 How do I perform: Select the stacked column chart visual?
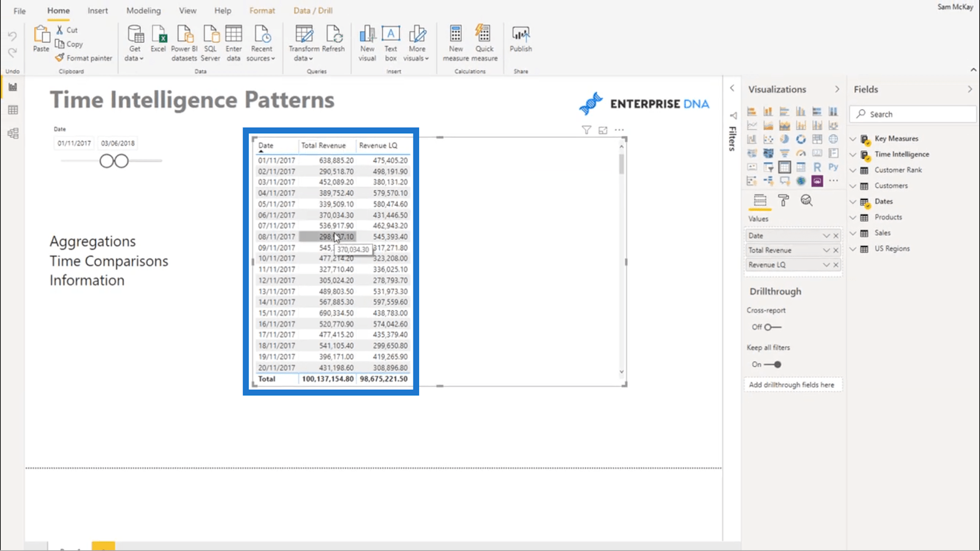point(768,111)
